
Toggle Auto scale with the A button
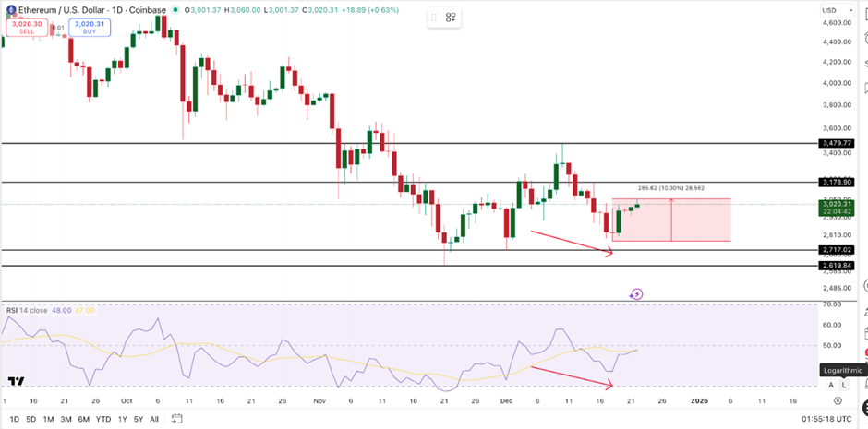pos(830,385)
